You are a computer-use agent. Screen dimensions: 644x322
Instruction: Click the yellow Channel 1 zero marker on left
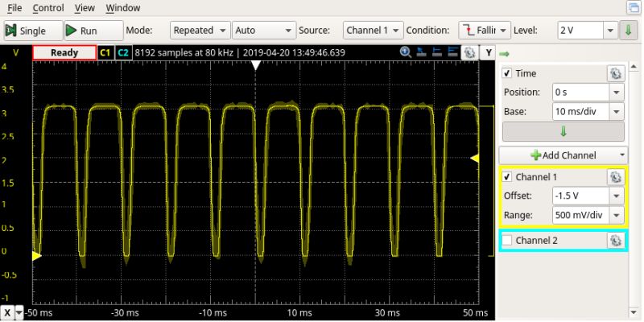tap(36, 255)
